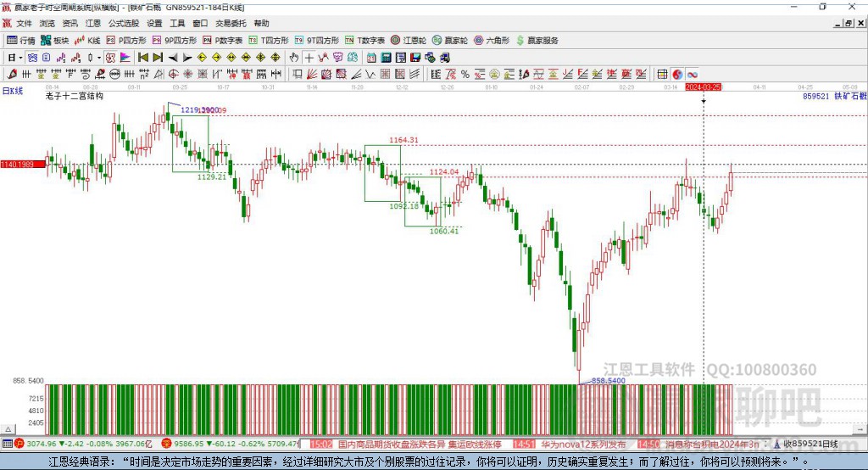Image resolution: width=868 pixels, height=470 pixels.
Task: Open the 资讯 menu
Action: 70,23
